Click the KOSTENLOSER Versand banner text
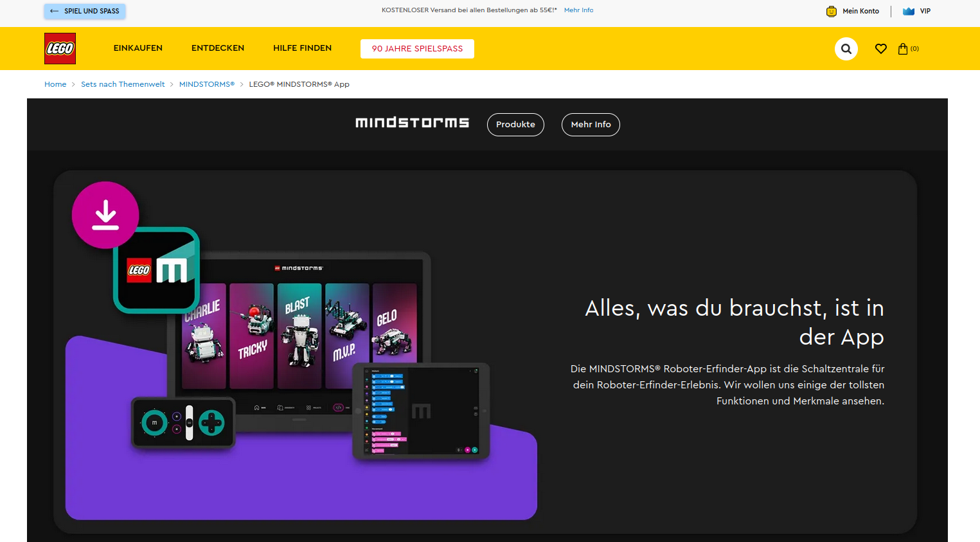The height and width of the screenshot is (542, 980). 469,10
